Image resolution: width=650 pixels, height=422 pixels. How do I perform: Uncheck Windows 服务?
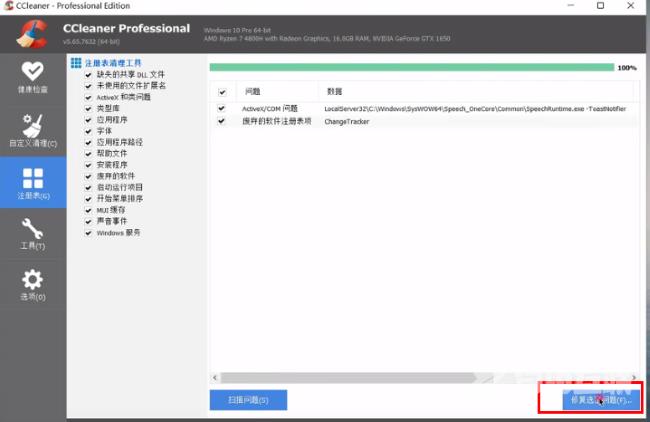(88, 233)
